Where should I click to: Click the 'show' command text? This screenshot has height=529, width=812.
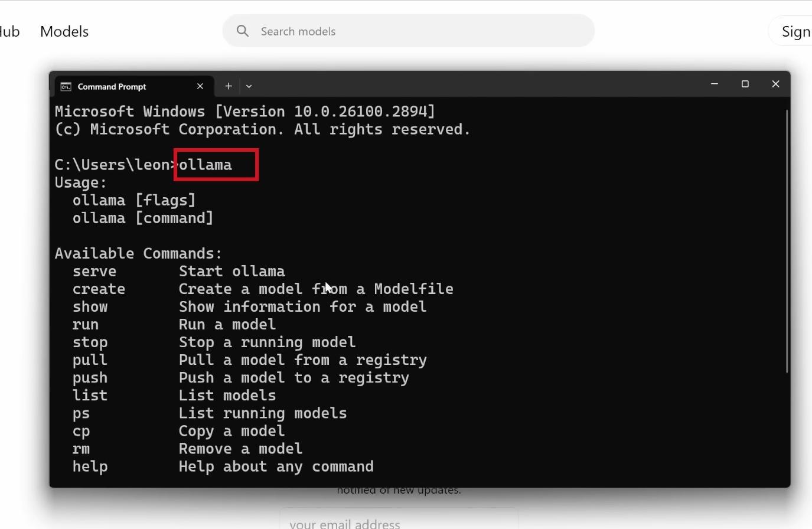pyautogui.click(x=90, y=307)
